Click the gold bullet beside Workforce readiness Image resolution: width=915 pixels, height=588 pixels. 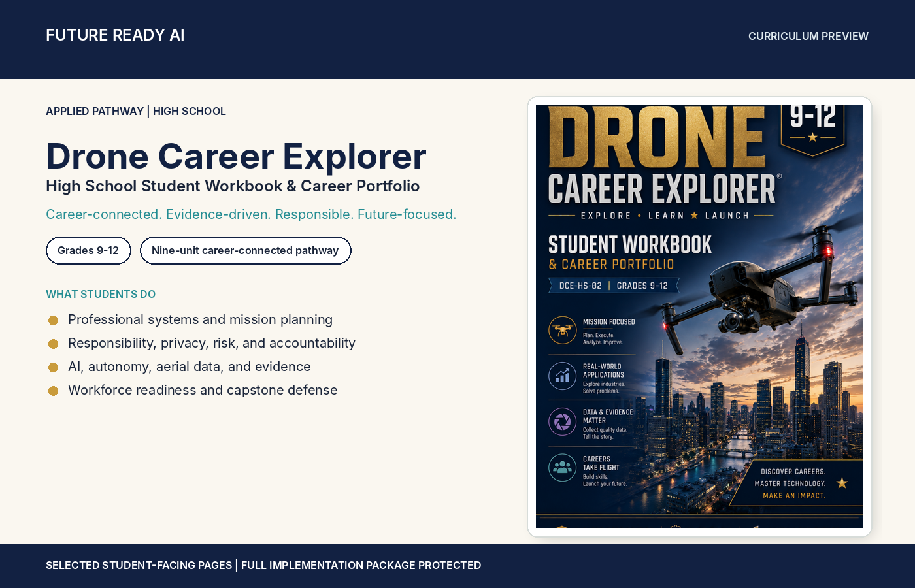[x=54, y=391]
